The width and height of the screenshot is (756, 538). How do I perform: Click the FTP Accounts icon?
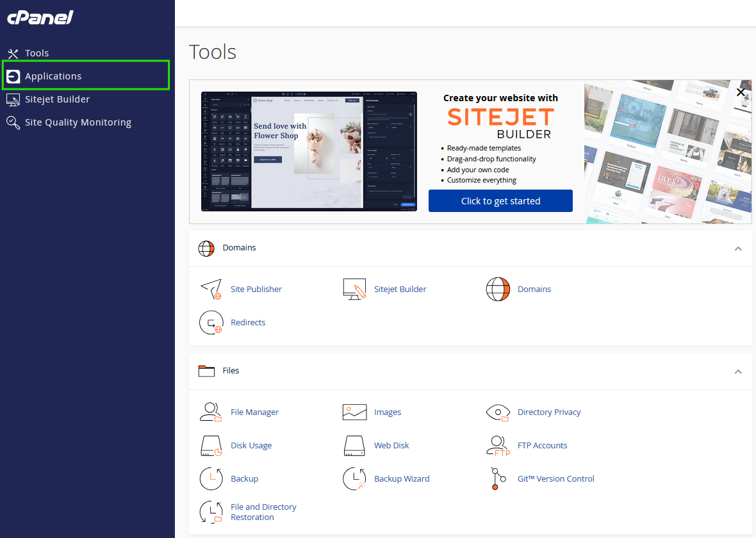[498, 446]
